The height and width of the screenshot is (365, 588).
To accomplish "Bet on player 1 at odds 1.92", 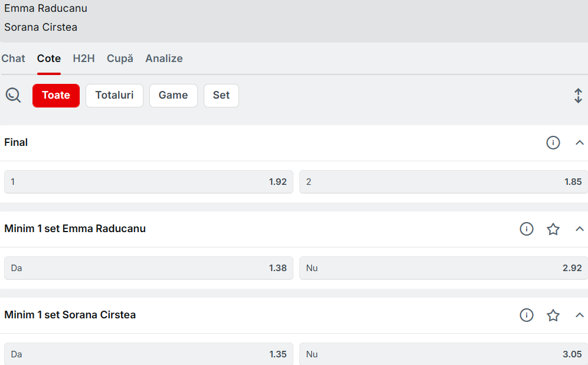I will click(149, 182).
